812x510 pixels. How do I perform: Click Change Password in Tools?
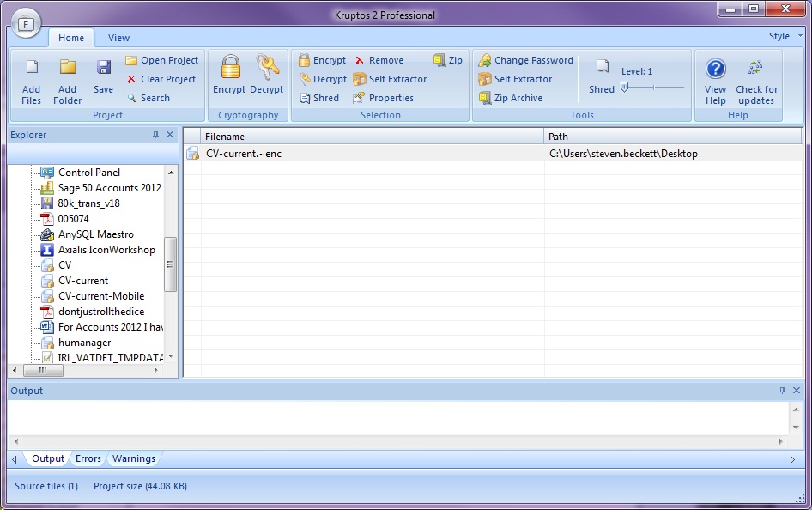point(525,60)
